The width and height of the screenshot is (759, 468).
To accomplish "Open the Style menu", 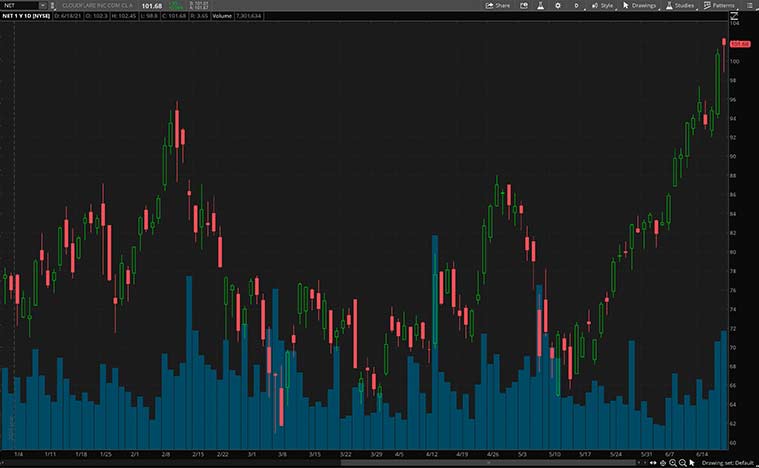I will point(601,5).
